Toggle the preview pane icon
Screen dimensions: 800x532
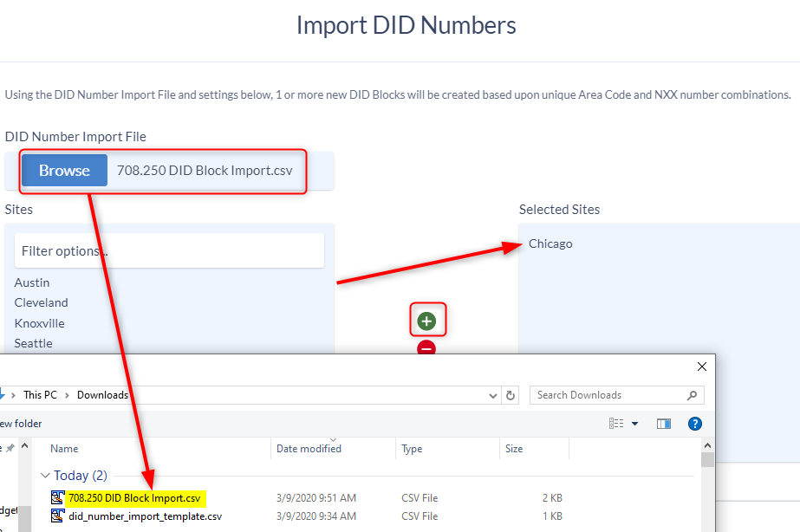pyautogui.click(x=664, y=424)
